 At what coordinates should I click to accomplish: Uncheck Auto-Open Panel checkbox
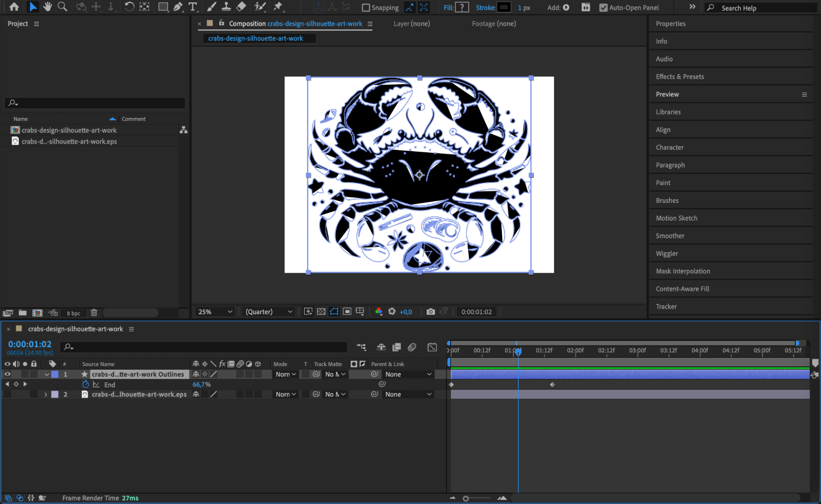(603, 8)
